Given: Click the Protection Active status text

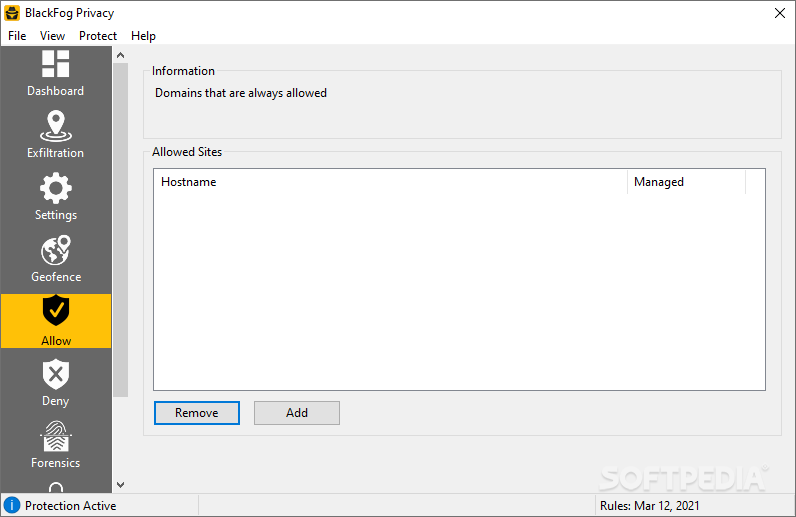Looking at the screenshot, I should 71,506.
